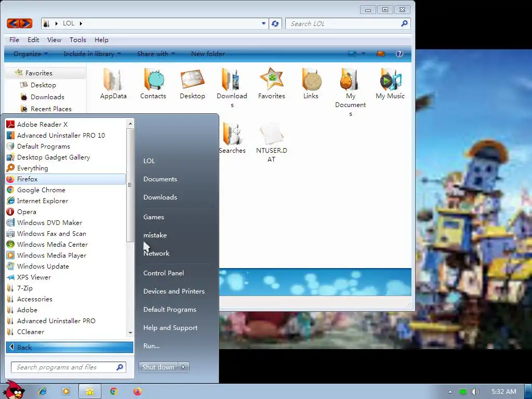Launch Advanced Uninstaller PRO 10
532x399 pixels.
click(x=65, y=136)
